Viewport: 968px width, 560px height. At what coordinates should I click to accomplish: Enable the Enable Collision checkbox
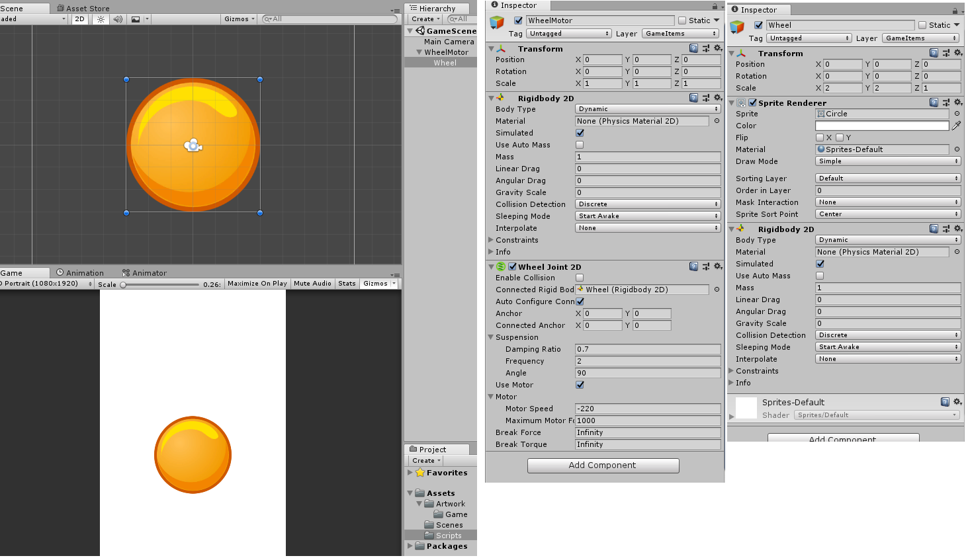[x=580, y=278]
